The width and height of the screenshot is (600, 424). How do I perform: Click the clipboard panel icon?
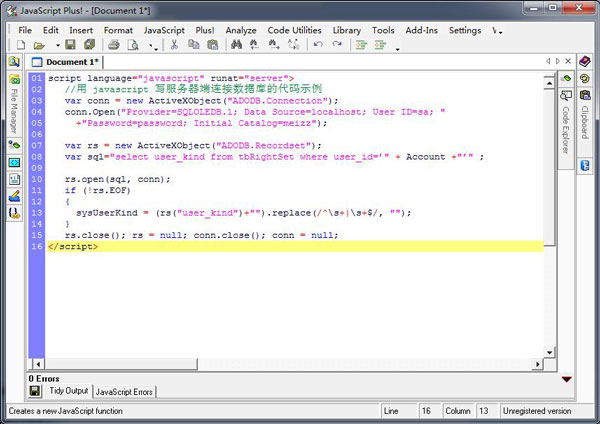[585, 95]
